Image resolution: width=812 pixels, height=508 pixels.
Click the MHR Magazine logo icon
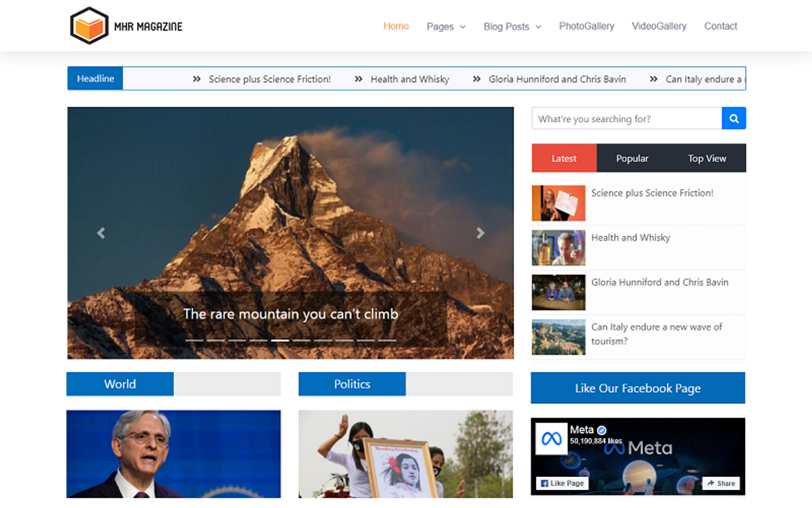89,25
